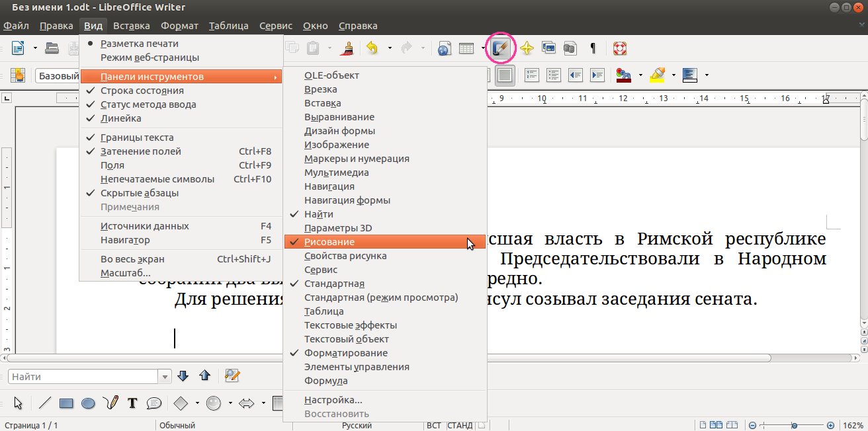Click the Find & Replace icon

point(232,376)
